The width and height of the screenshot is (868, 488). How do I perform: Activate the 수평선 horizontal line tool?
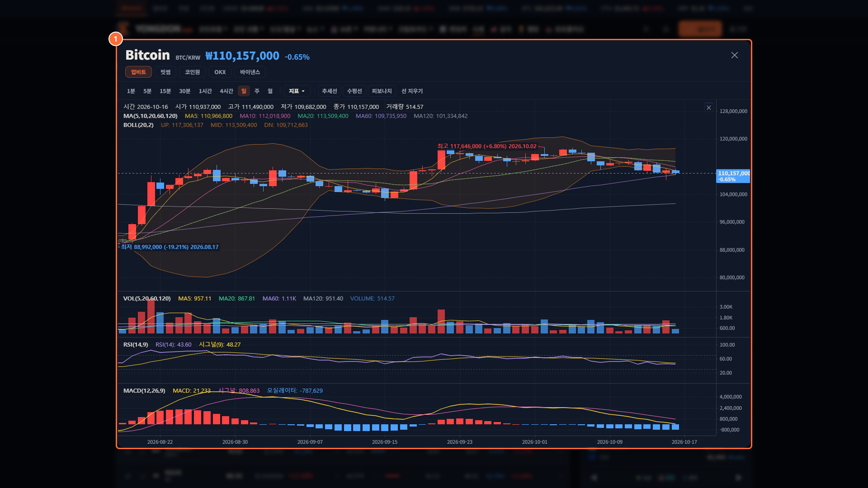(x=354, y=91)
